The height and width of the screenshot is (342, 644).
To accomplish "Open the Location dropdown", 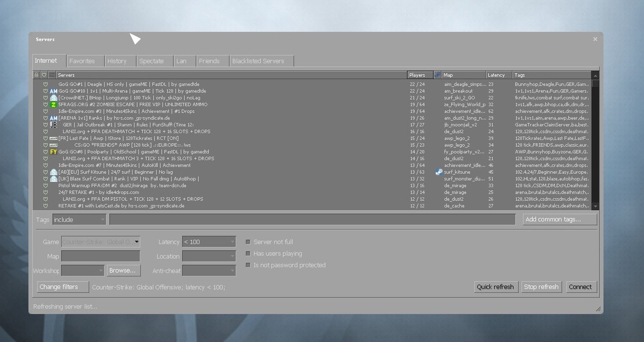I will coord(209,256).
